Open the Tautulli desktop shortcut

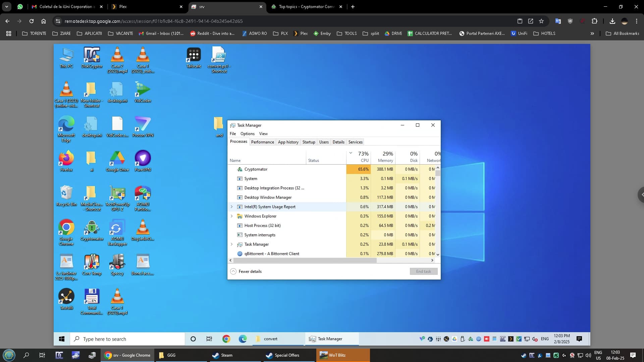66,299
